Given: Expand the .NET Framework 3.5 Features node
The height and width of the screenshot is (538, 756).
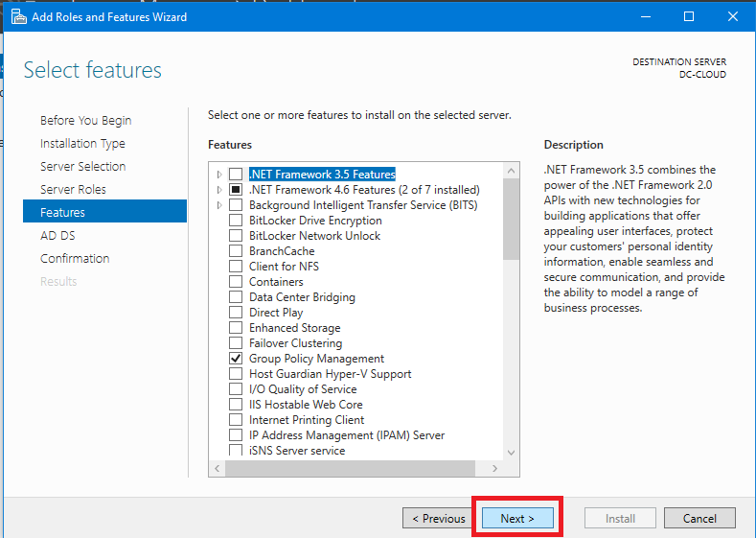Looking at the screenshot, I should tap(219, 175).
